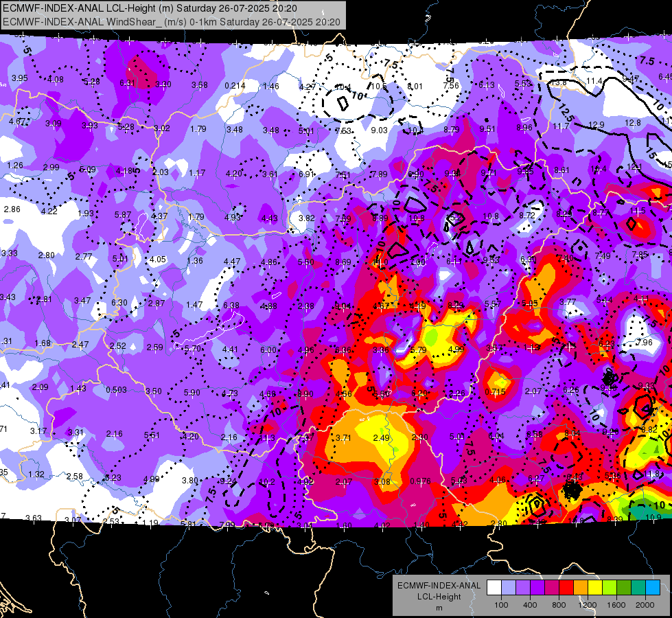Viewport: 672px width, 618px height.
Task: Click the legend tick label 1600
Action: pos(616,605)
